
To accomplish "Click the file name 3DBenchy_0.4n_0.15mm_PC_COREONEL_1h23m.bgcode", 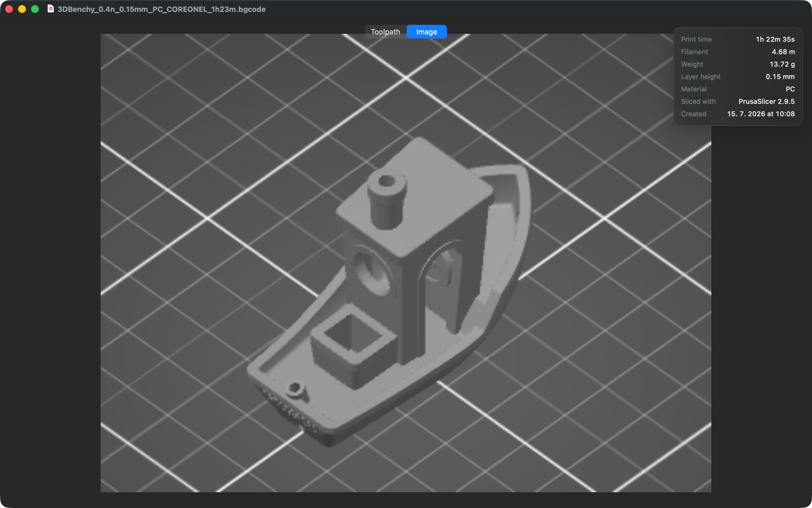I will [161, 9].
